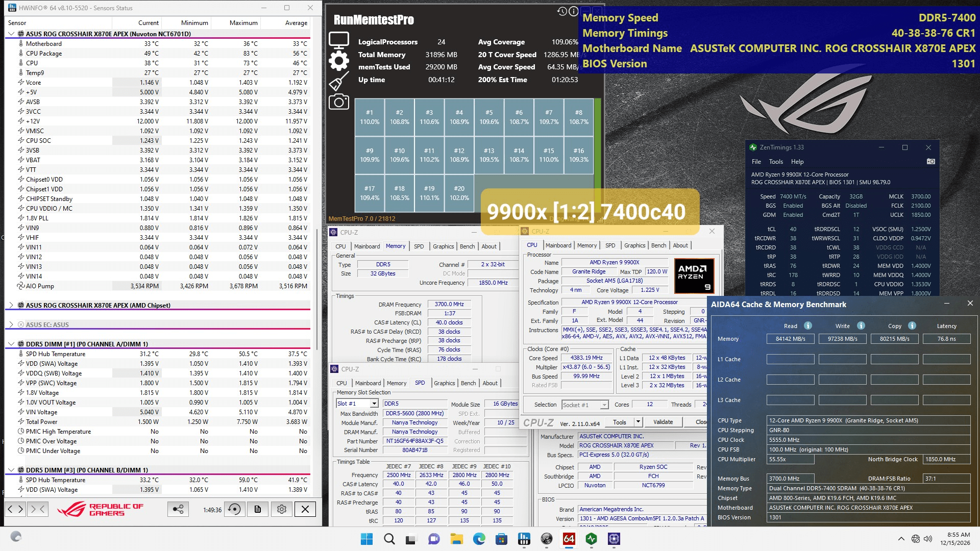Open RunMemtestPro history clock icon

(x=562, y=11)
